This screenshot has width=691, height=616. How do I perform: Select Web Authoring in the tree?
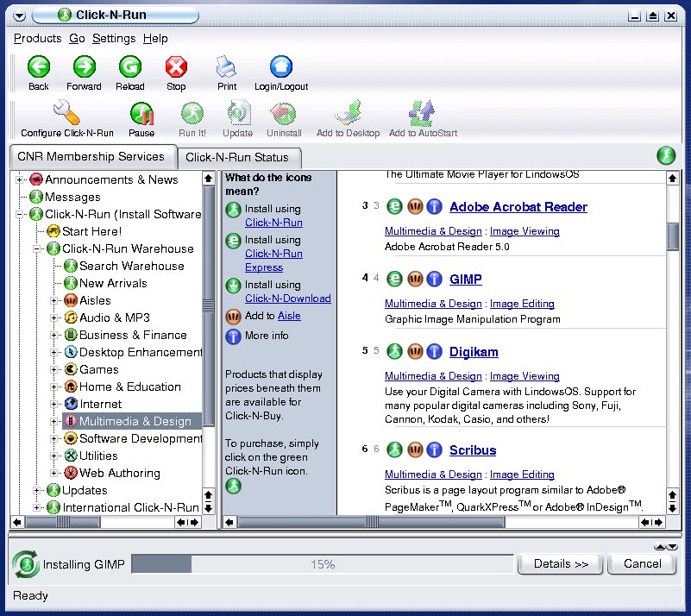(x=119, y=474)
